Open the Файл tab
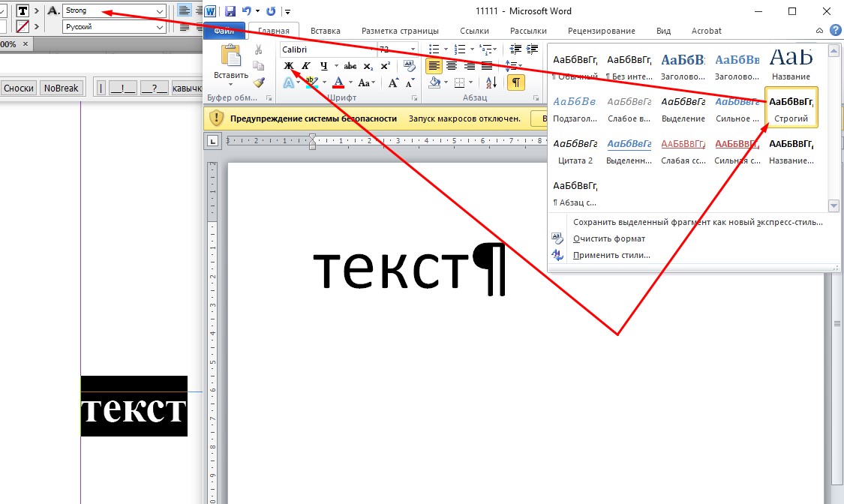The height and width of the screenshot is (504, 844). pyautogui.click(x=224, y=31)
